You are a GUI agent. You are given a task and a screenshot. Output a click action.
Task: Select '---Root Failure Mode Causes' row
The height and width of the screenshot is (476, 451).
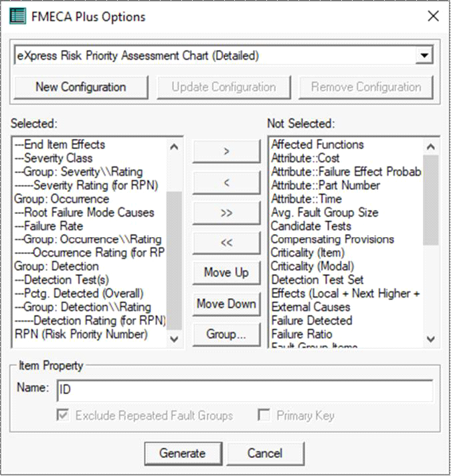pyautogui.click(x=90, y=213)
